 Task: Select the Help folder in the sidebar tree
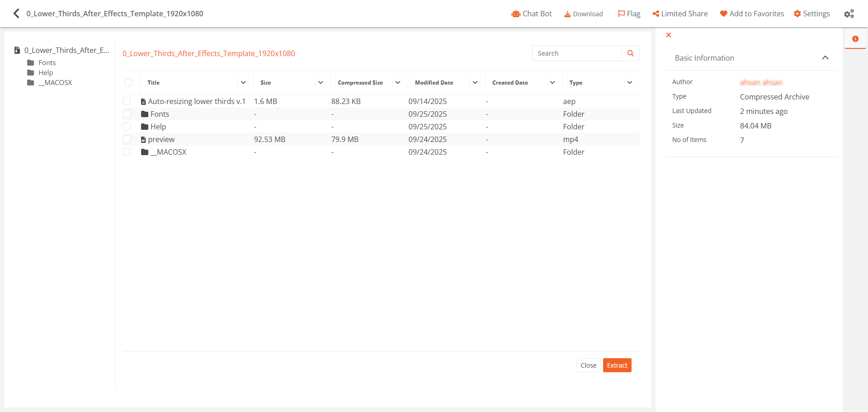pyautogui.click(x=46, y=72)
